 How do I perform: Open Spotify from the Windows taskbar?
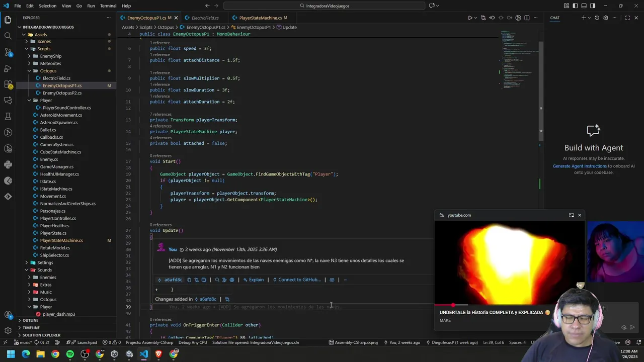pyautogui.click(x=70, y=354)
